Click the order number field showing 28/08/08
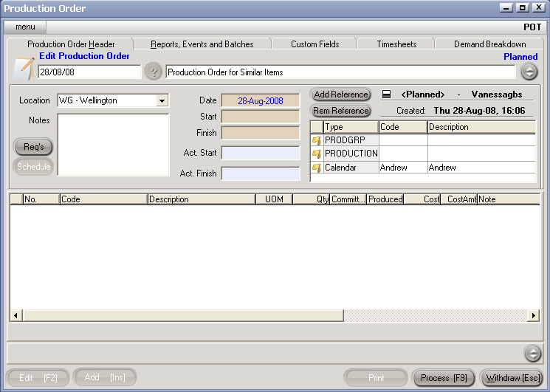The width and height of the screenshot is (550, 392). tap(89, 72)
